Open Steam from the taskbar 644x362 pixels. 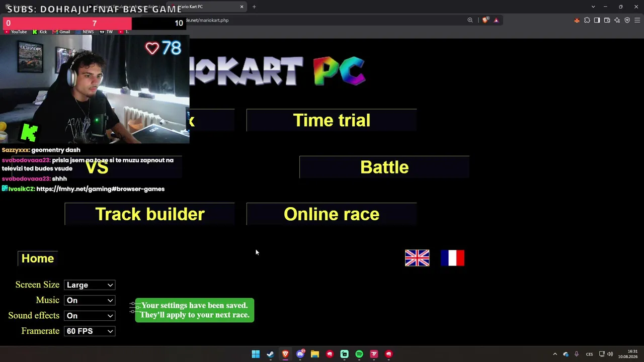coord(270,354)
